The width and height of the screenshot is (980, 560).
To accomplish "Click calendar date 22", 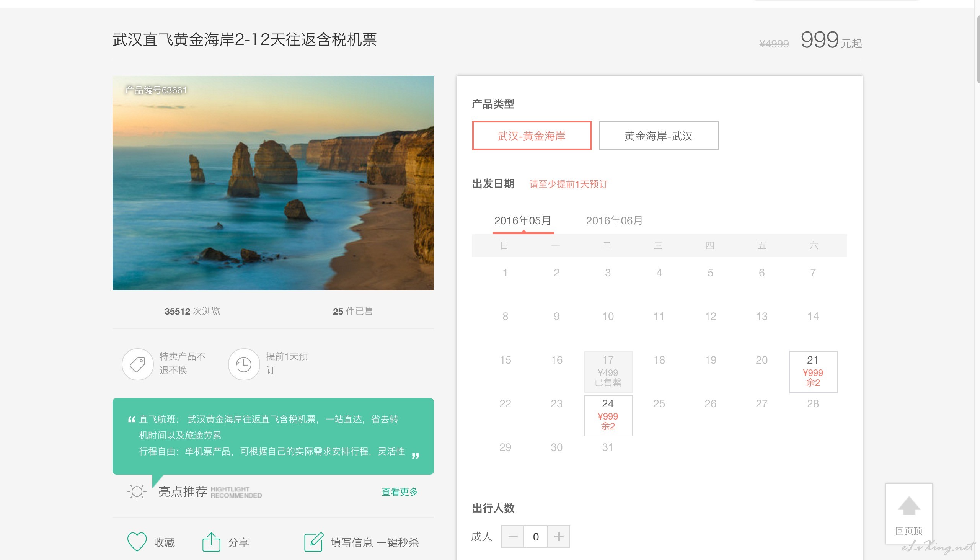I will click(x=505, y=403).
